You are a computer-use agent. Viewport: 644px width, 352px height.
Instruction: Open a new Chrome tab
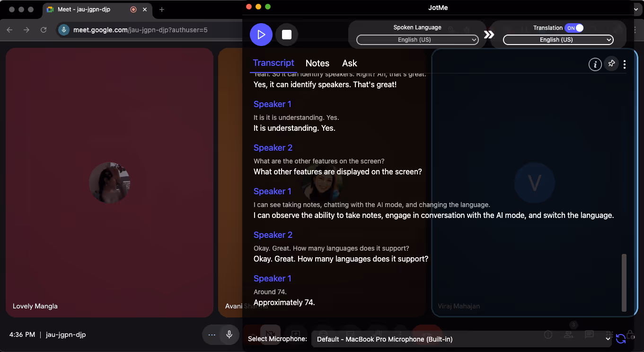point(162,9)
